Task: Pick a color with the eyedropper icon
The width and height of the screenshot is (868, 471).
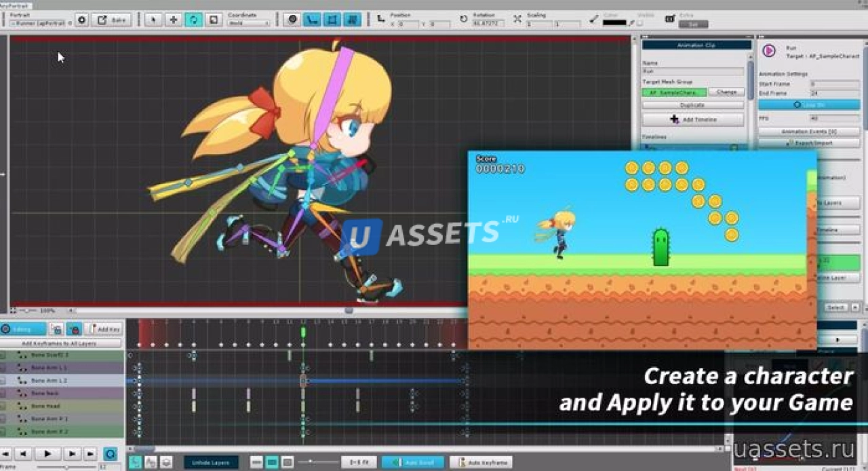Action: click(632, 22)
